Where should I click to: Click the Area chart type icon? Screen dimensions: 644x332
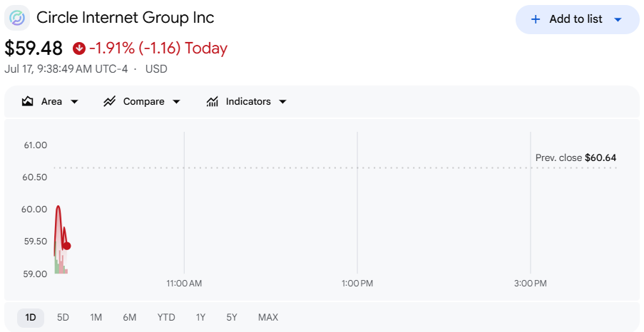pos(28,101)
